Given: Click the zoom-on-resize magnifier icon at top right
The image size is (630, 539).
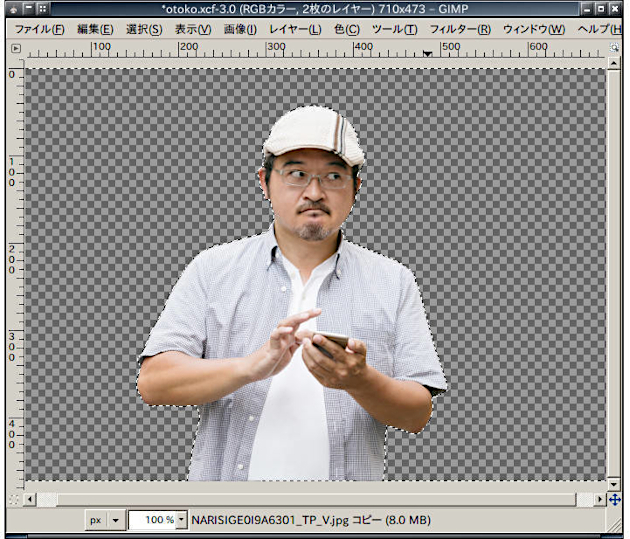Looking at the screenshot, I should (x=614, y=48).
